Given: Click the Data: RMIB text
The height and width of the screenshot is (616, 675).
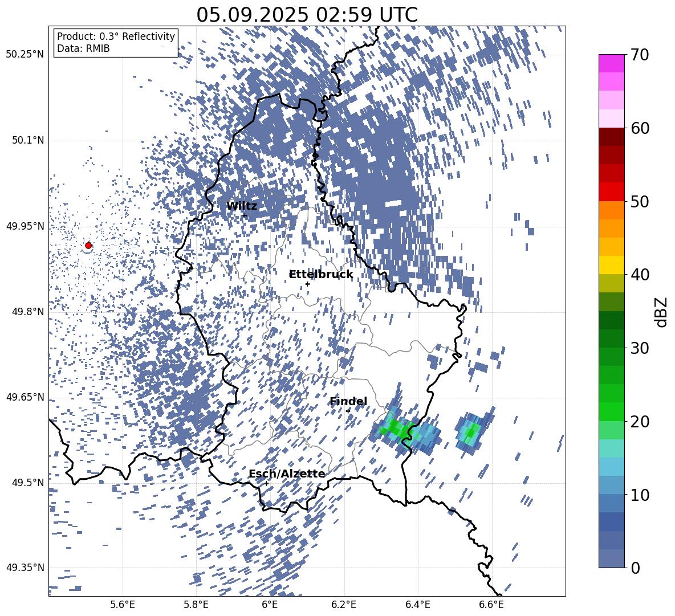Looking at the screenshot, I should (83, 48).
